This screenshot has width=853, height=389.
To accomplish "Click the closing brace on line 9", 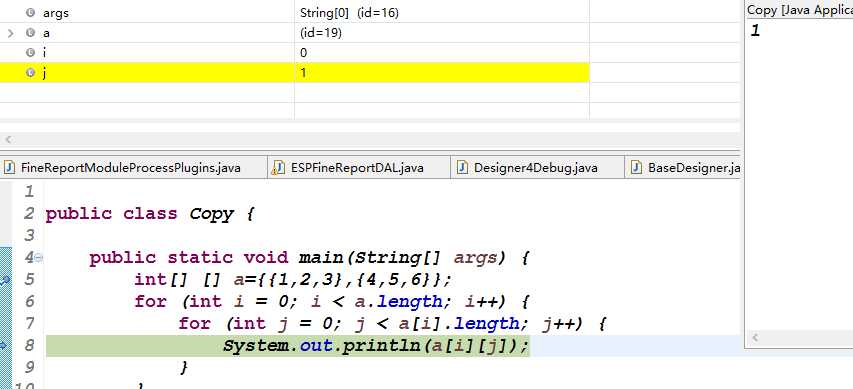I will pyautogui.click(x=184, y=367).
